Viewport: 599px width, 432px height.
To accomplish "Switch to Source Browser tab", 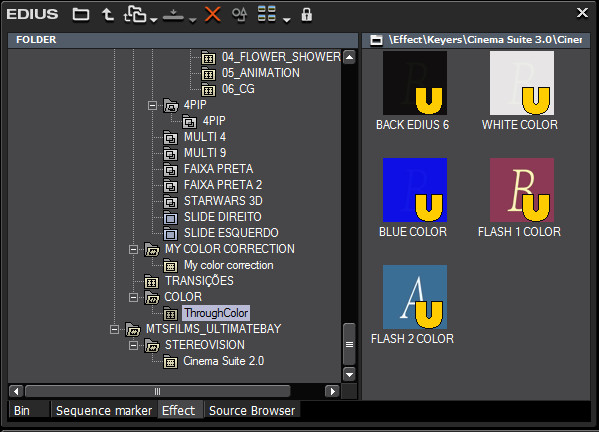I will [252, 411].
